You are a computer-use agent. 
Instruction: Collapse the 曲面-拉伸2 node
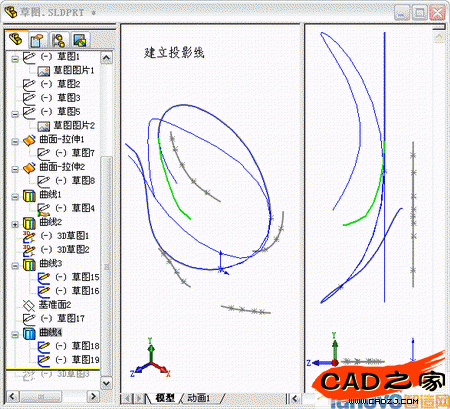(x=15, y=169)
